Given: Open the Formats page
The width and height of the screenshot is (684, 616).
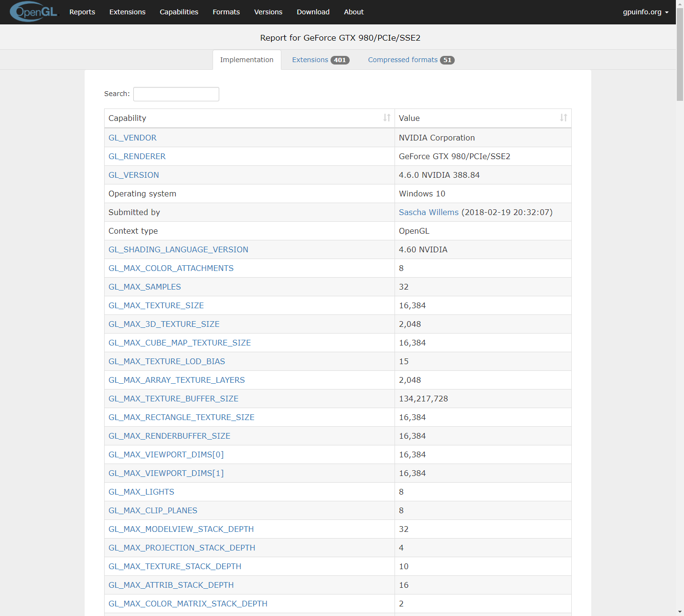Looking at the screenshot, I should click(x=226, y=12).
